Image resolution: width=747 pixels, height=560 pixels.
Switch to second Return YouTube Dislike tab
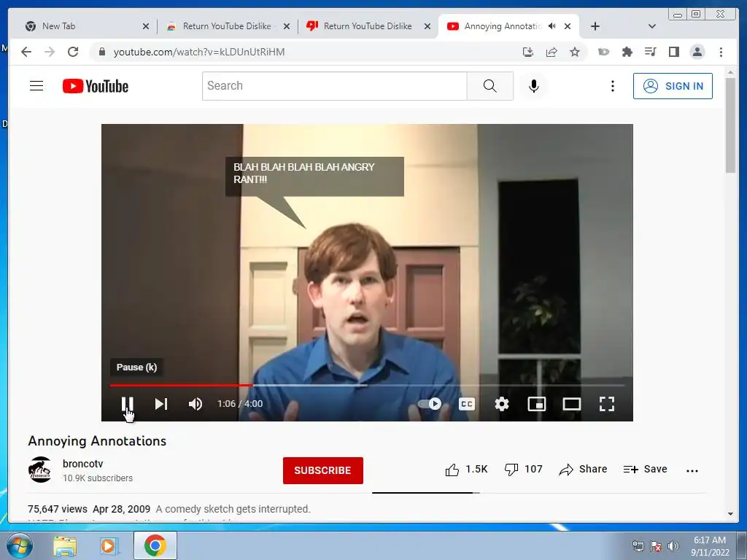(x=368, y=26)
